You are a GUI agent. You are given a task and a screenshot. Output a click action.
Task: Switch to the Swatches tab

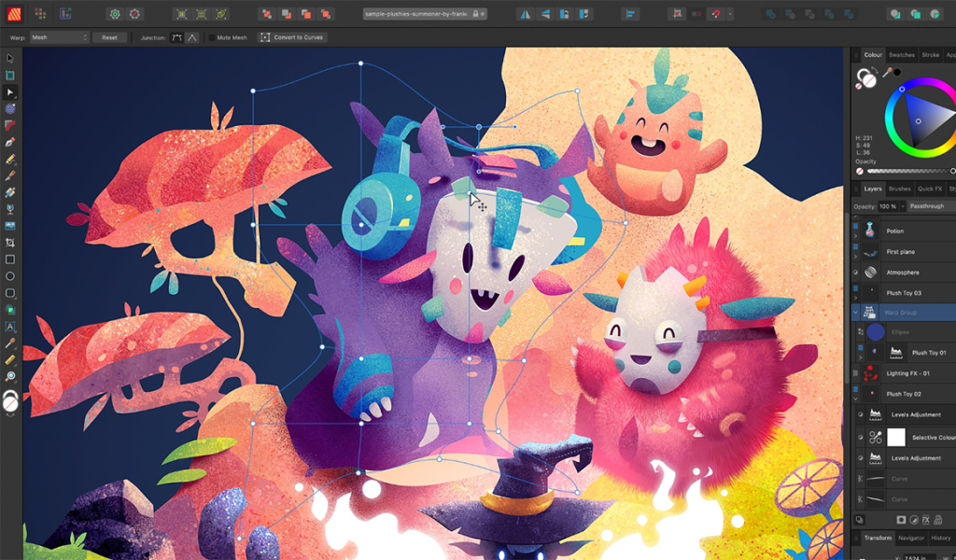coord(901,55)
